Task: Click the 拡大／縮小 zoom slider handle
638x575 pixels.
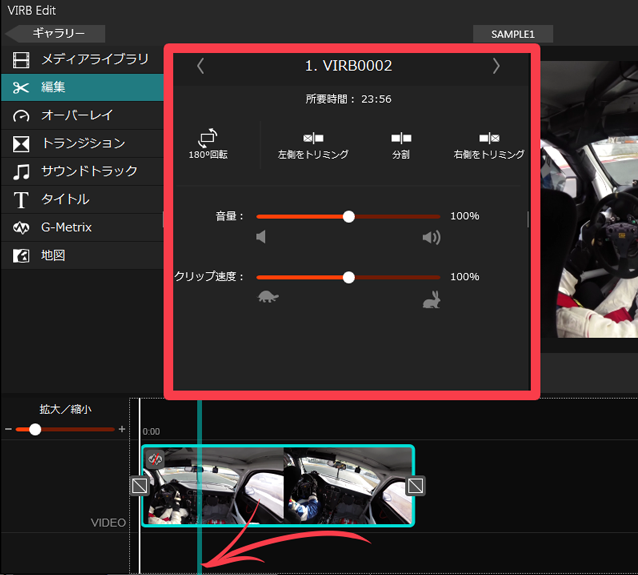Action: click(35, 429)
